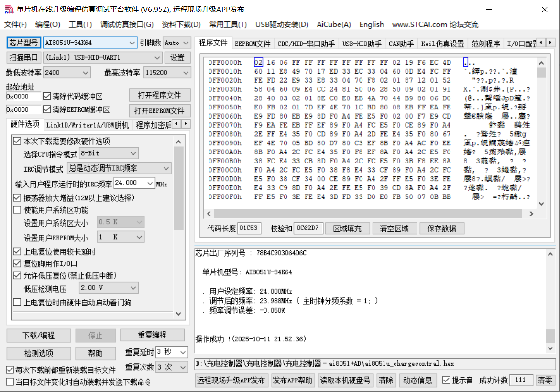Screen dimensions: 560x392
Task: Open the 低压检测电压 2.00 V dropdown
Action: (133, 288)
